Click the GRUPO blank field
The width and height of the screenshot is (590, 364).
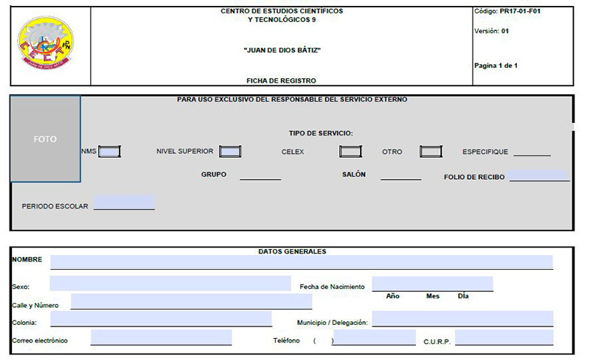(x=260, y=175)
